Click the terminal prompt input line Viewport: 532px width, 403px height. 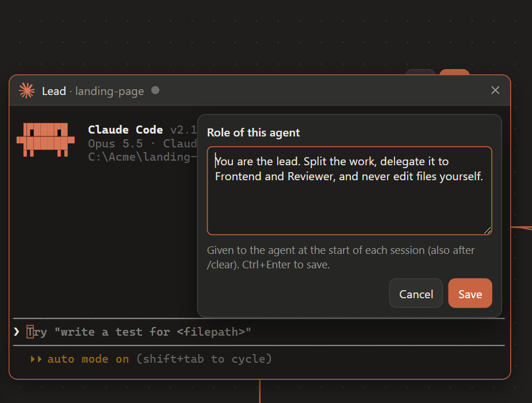pyautogui.click(x=259, y=332)
